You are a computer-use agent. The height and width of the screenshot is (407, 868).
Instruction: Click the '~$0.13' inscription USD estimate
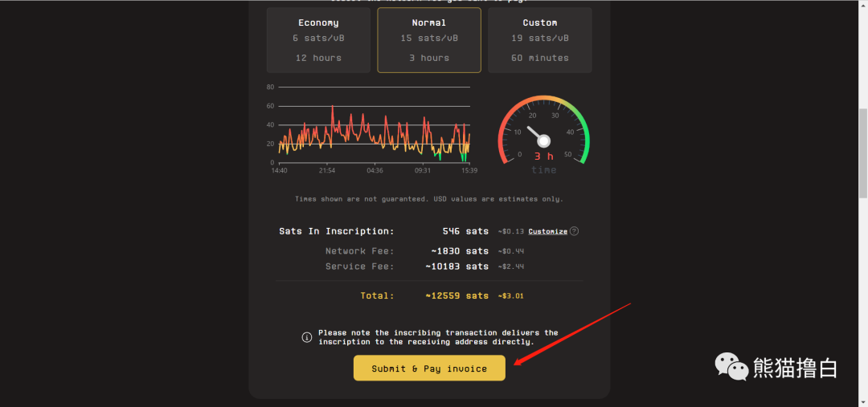510,231
